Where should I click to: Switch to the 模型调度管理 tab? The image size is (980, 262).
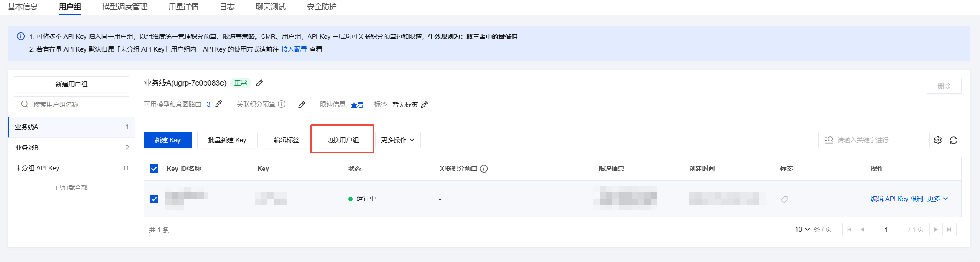pos(125,7)
